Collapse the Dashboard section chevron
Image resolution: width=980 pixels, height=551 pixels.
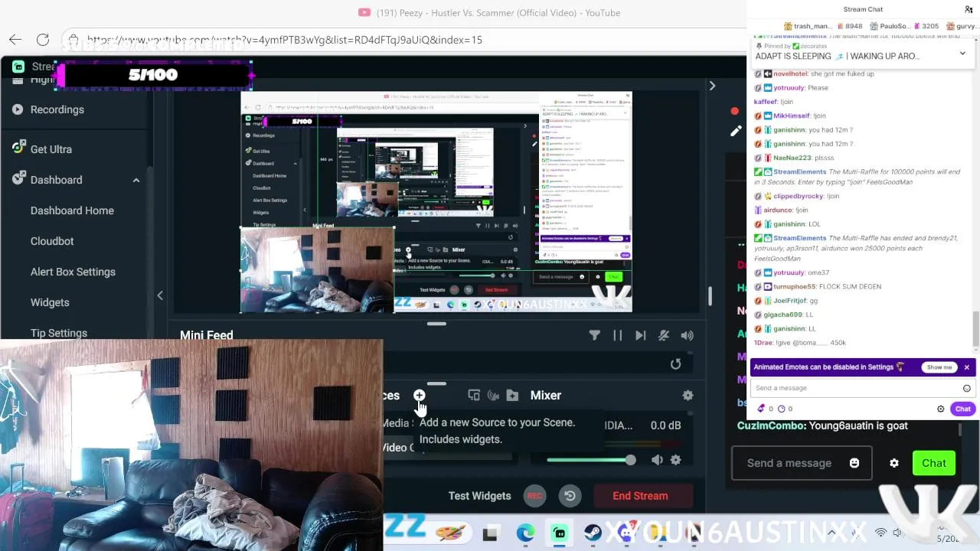(136, 180)
